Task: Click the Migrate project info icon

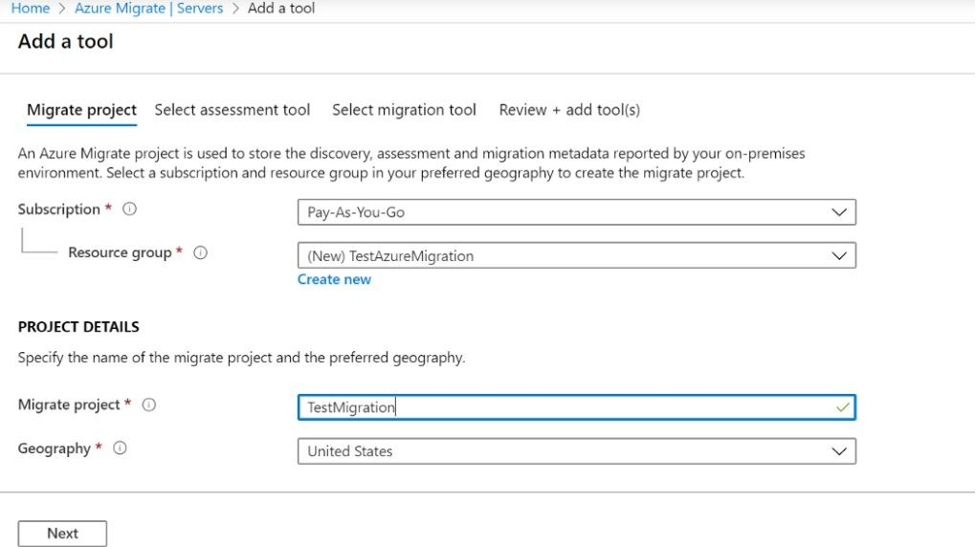Action: point(149,404)
